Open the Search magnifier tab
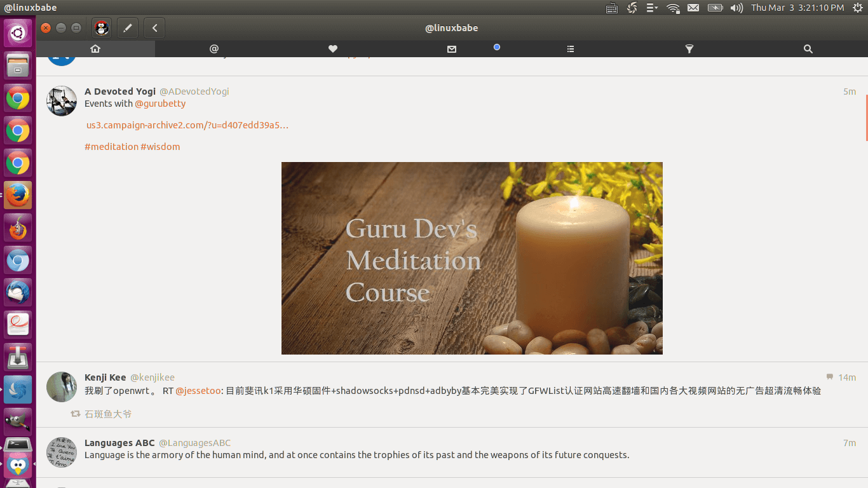The image size is (868, 488). click(808, 49)
